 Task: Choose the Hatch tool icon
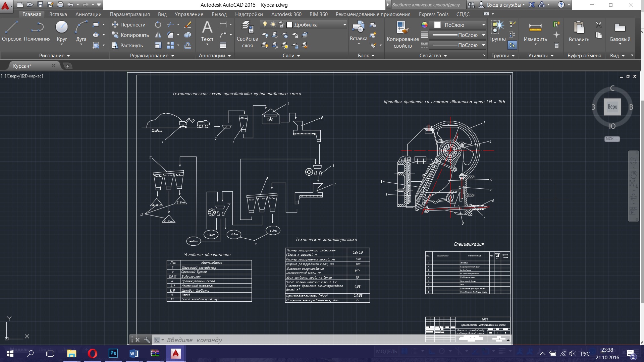pyautogui.click(x=96, y=45)
